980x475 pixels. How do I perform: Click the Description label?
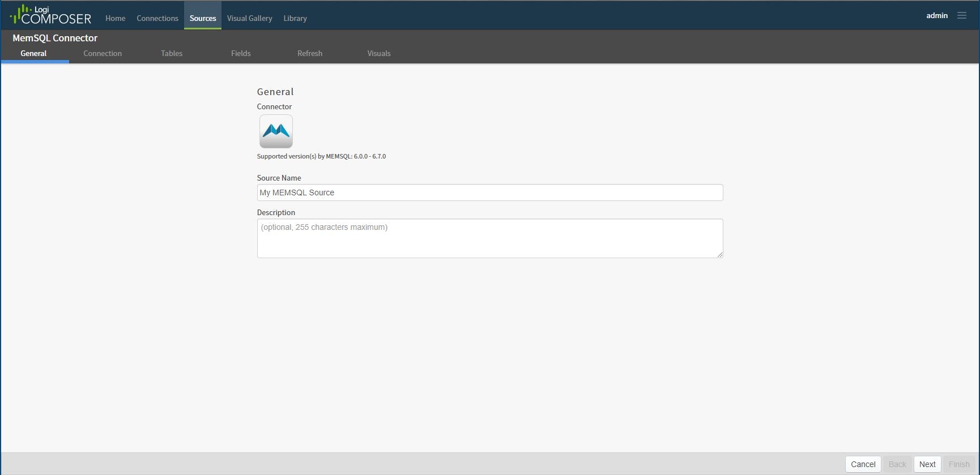tap(276, 212)
